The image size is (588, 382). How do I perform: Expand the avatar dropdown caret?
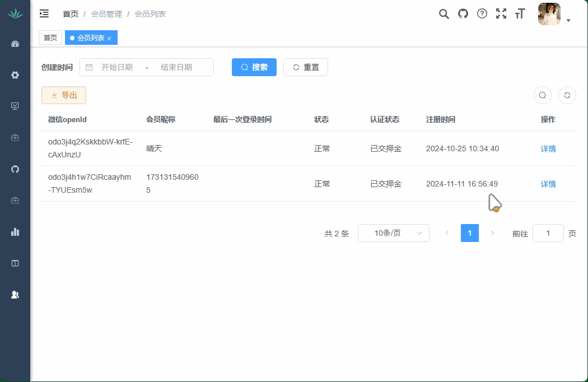pyautogui.click(x=568, y=20)
